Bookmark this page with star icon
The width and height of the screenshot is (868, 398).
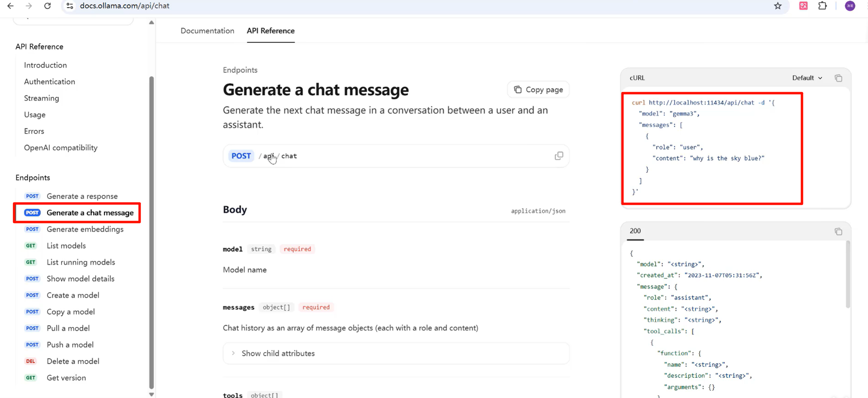point(778,6)
